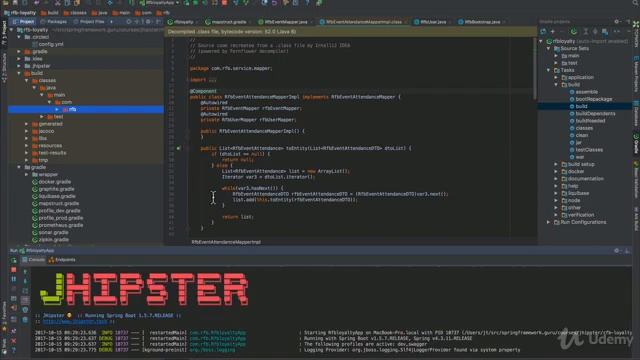Select the clean Gradle task
This screenshot has width=640, height=360.
click(x=579, y=136)
